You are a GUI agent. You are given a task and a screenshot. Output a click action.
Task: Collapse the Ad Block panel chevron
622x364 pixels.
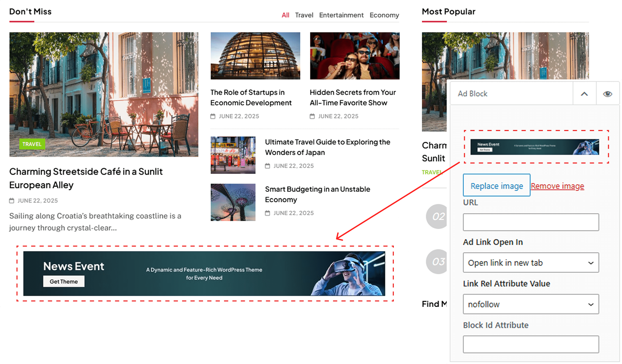click(584, 94)
